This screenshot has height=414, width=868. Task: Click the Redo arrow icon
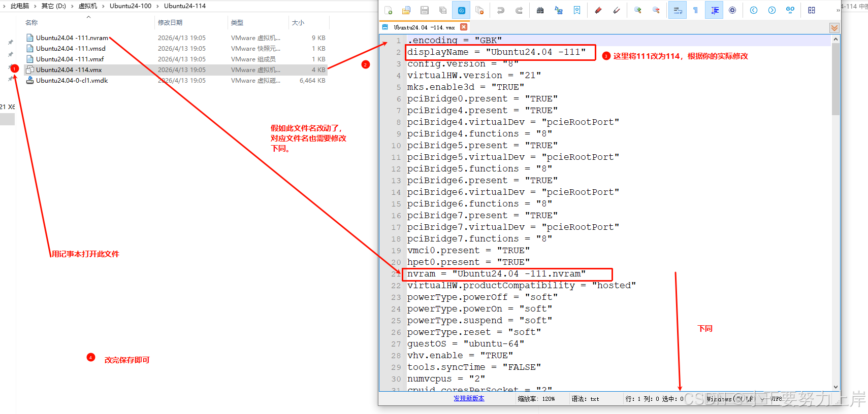pos(519,10)
